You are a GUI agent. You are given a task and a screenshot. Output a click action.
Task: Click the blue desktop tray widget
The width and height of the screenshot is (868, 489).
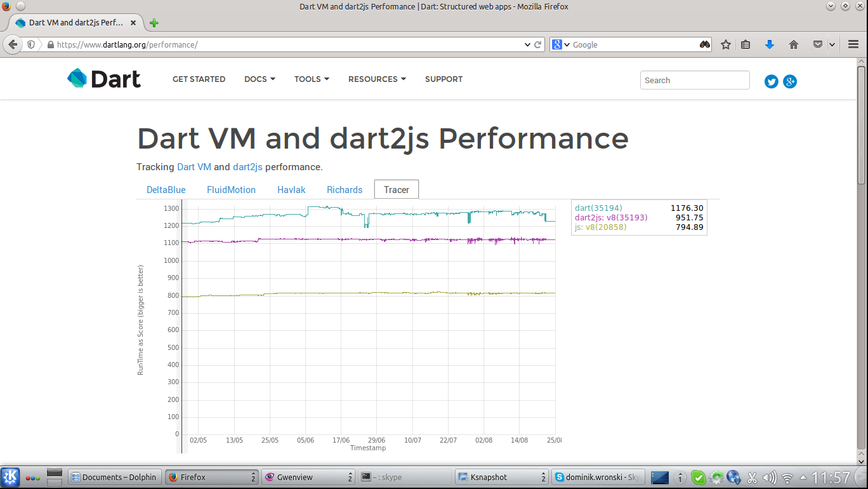661,478
